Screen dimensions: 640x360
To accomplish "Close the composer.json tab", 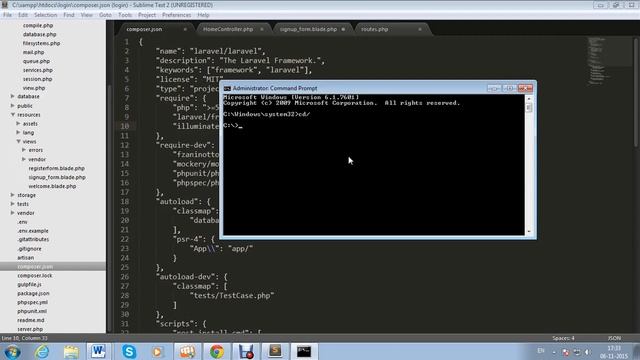I will (185, 29).
